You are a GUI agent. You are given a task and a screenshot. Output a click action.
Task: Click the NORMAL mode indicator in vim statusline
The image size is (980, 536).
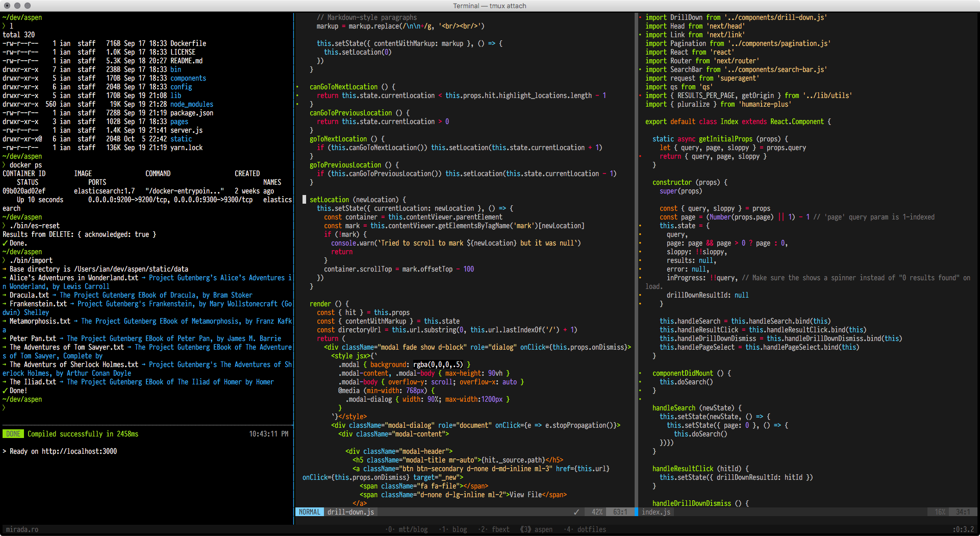pyautogui.click(x=309, y=511)
